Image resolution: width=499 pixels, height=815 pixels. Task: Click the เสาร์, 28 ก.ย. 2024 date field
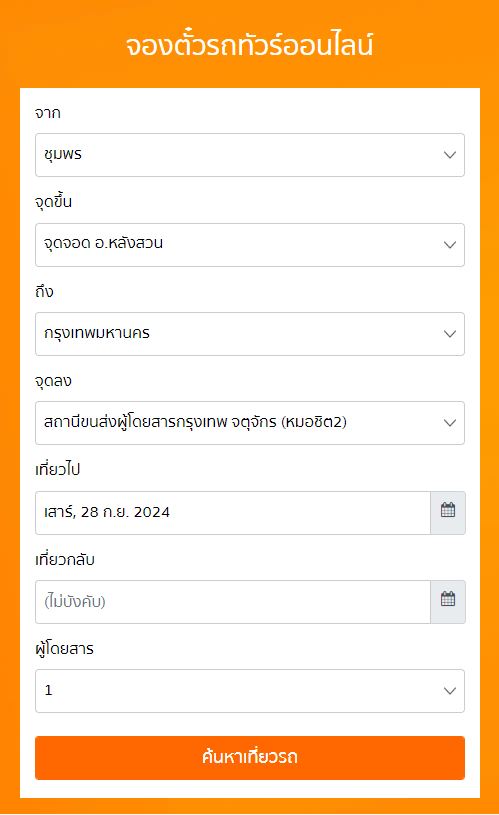tap(233, 512)
